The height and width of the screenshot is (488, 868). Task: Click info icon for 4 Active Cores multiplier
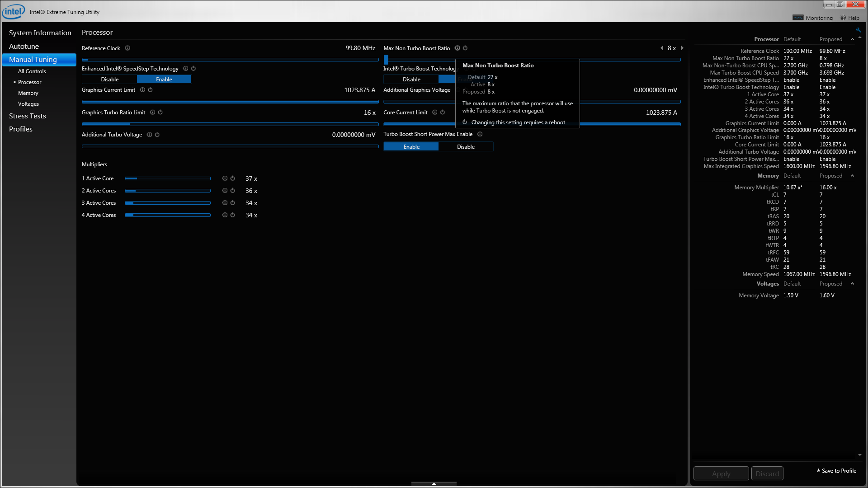tap(225, 215)
